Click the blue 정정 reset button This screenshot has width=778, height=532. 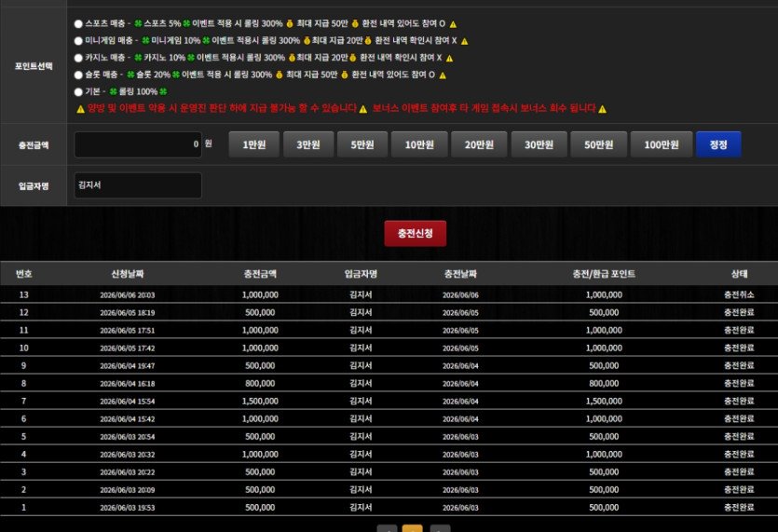pos(718,144)
